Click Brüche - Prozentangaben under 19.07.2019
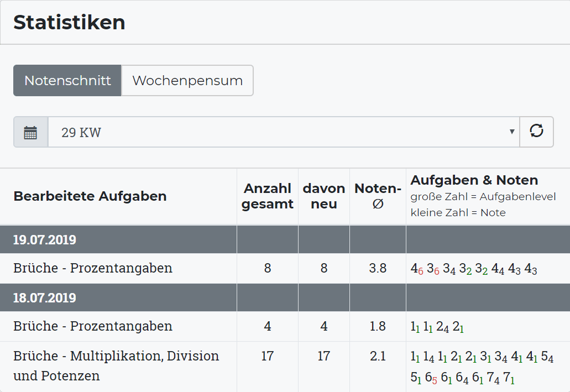This screenshot has width=570, height=392. click(x=93, y=269)
